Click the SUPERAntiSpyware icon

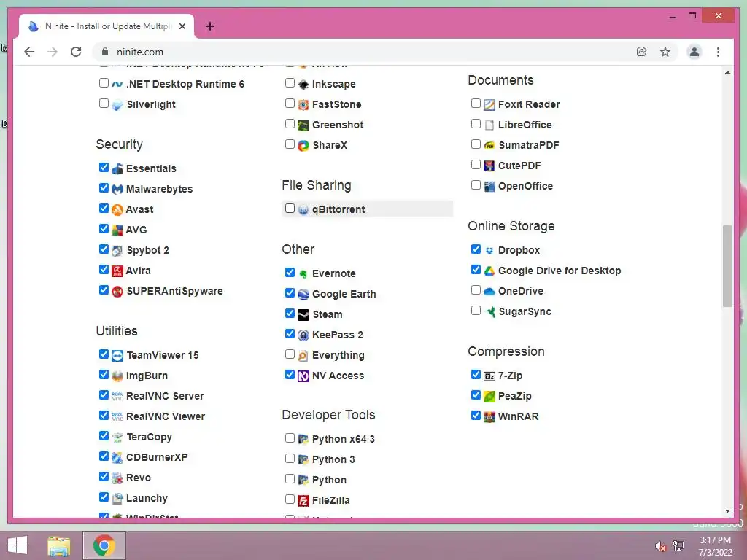tap(117, 292)
